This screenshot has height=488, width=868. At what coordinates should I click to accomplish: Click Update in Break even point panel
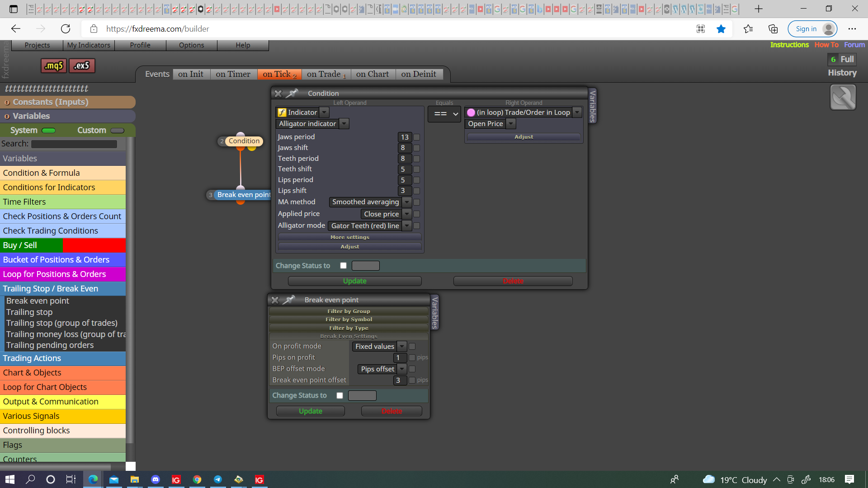311,411
